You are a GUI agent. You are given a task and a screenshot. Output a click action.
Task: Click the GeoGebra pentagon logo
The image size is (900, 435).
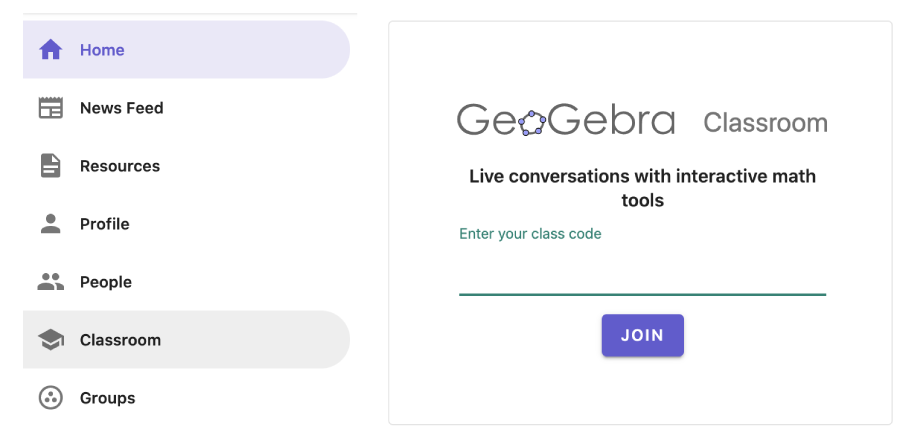click(x=532, y=123)
